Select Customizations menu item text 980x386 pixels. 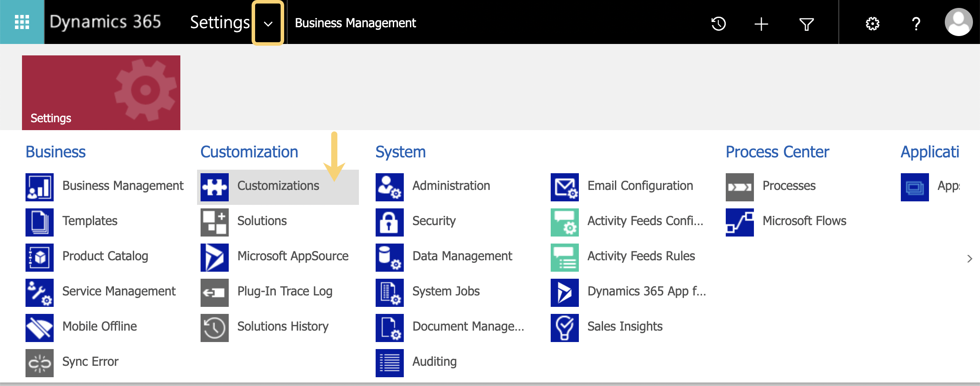[x=278, y=186]
